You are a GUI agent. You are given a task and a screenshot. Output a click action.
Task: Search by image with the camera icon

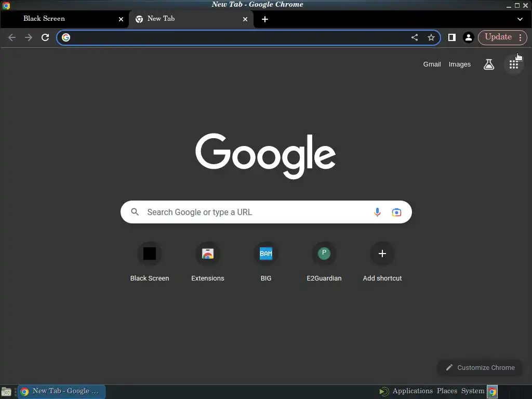(x=396, y=212)
